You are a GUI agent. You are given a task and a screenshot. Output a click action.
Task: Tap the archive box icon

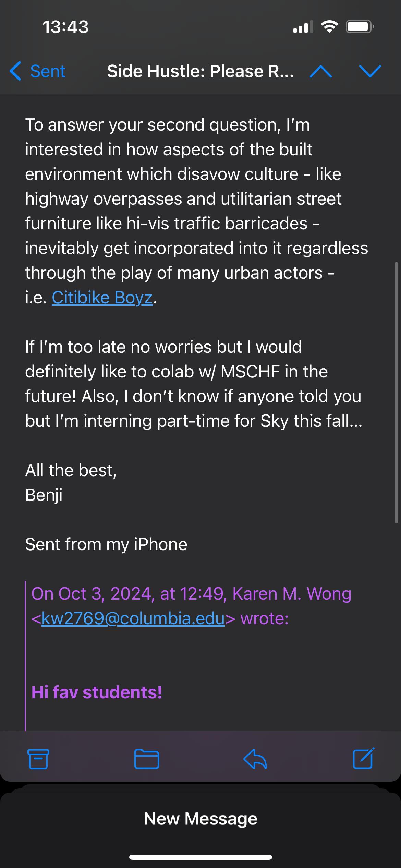click(38, 759)
